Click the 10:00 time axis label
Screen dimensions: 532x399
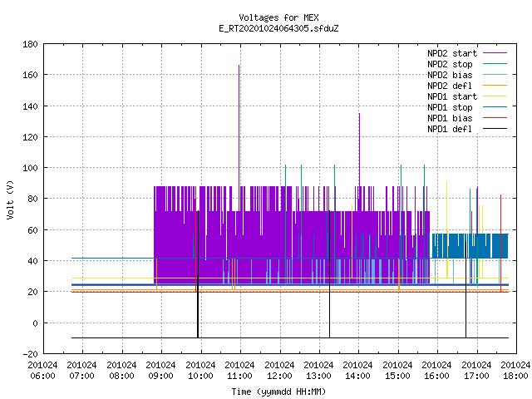pos(200,377)
